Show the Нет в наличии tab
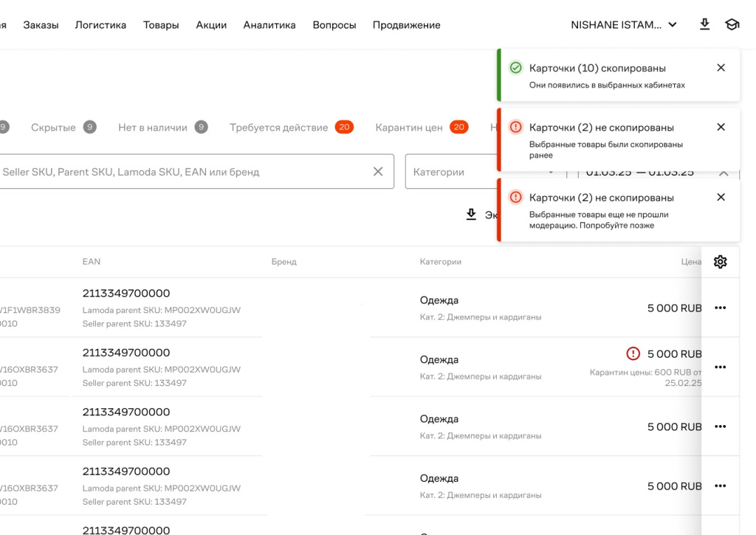Screen dimensions: 756x535 click(153, 128)
